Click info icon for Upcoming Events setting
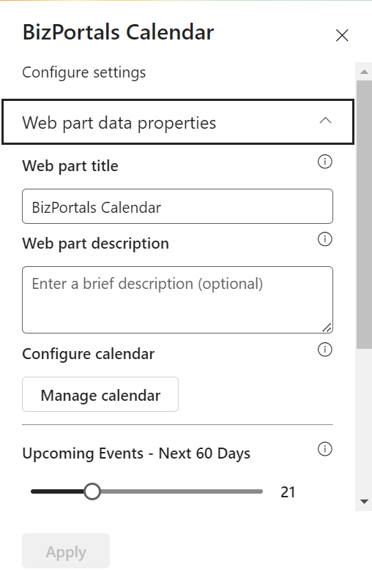Viewport: 372px width, 588px height. point(325,449)
